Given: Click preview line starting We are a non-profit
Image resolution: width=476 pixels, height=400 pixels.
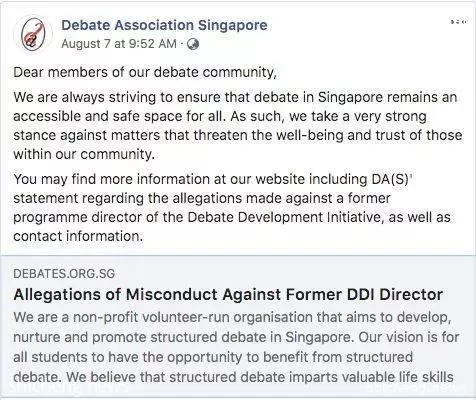Looking at the screenshot, I should click(232, 318).
